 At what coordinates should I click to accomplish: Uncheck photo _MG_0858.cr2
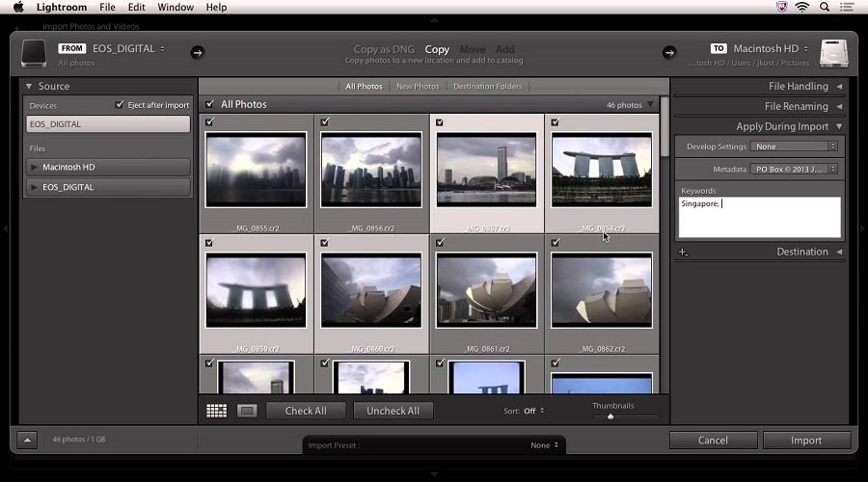tap(556, 121)
